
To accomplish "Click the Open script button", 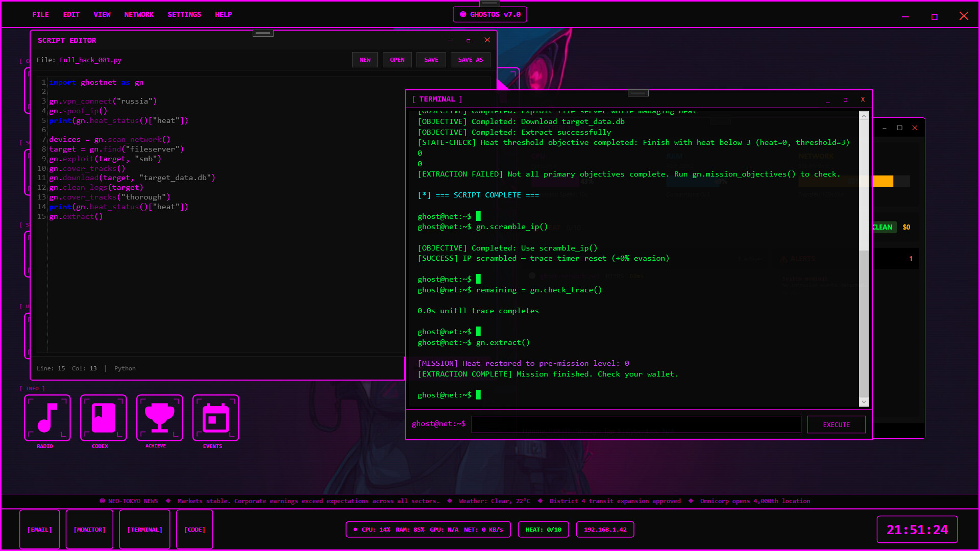I will click(x=397, y=60).
